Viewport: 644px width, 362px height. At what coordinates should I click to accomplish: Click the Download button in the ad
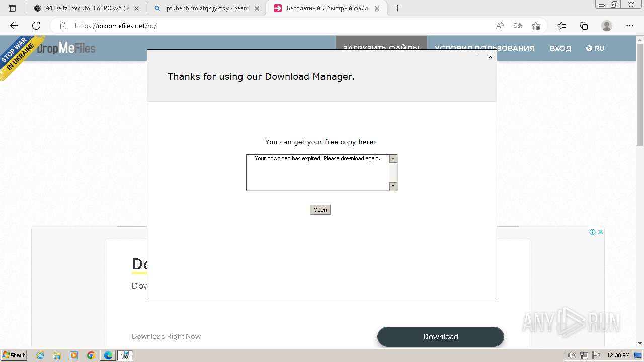click(x=440, y=337)
